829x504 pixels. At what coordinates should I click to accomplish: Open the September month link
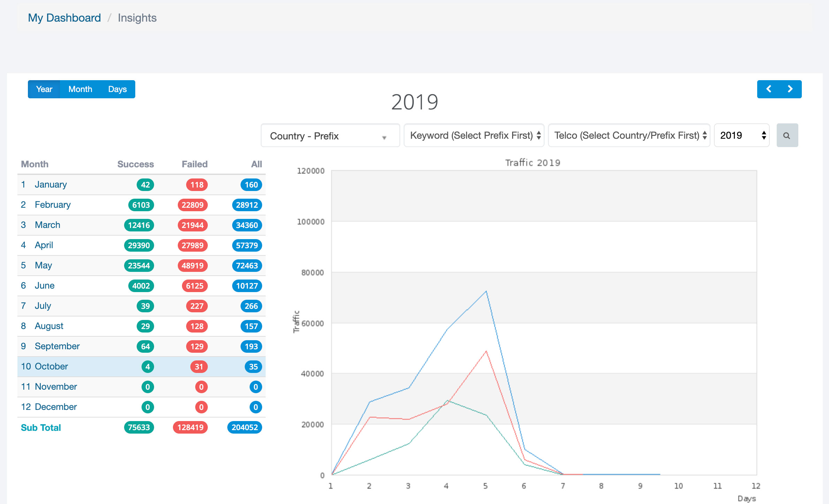(57, 346)
